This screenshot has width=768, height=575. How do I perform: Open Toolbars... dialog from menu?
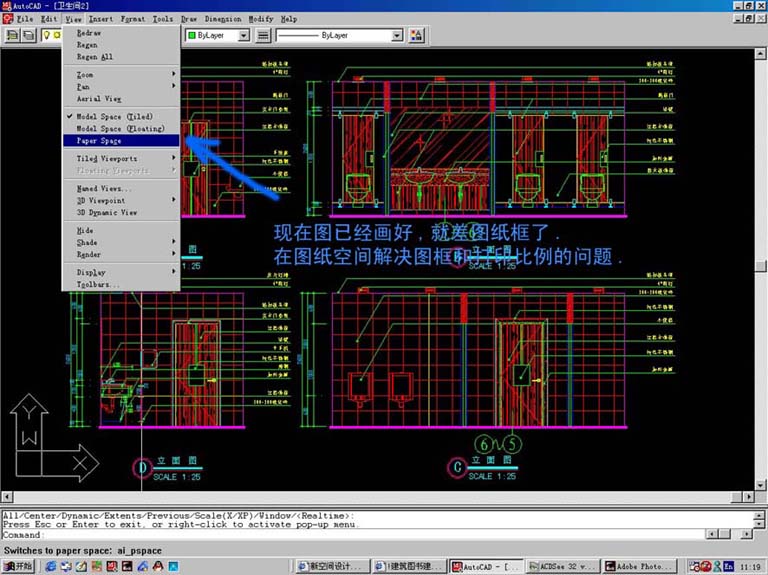pyautogui.click(x=98, y=284)
